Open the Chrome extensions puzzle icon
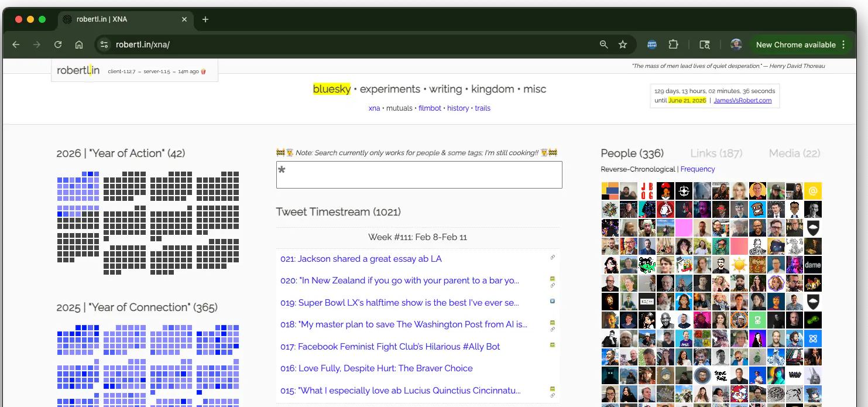 673,45
